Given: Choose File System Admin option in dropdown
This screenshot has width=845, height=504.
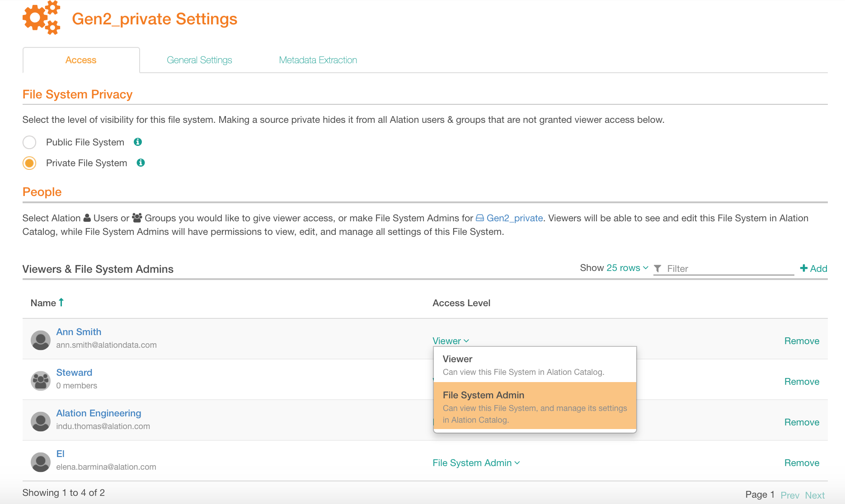Looking at the screenshot, I should pos(535,406).
